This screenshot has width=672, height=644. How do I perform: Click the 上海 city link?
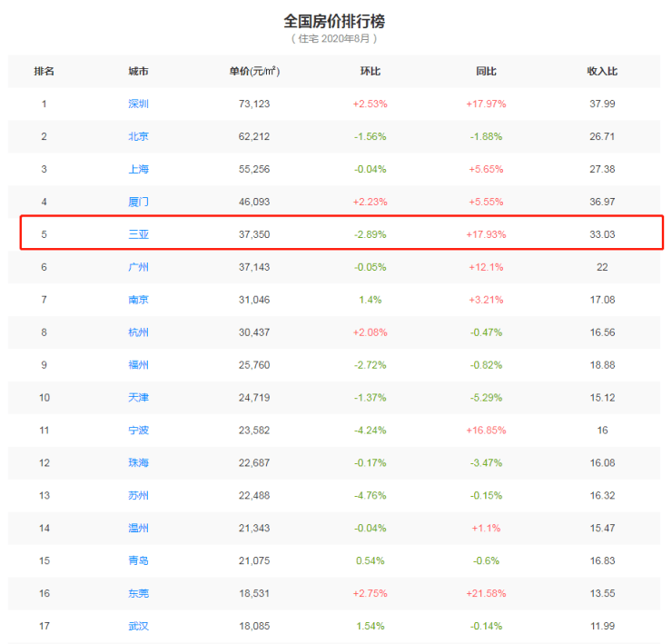tap(138, 169)
